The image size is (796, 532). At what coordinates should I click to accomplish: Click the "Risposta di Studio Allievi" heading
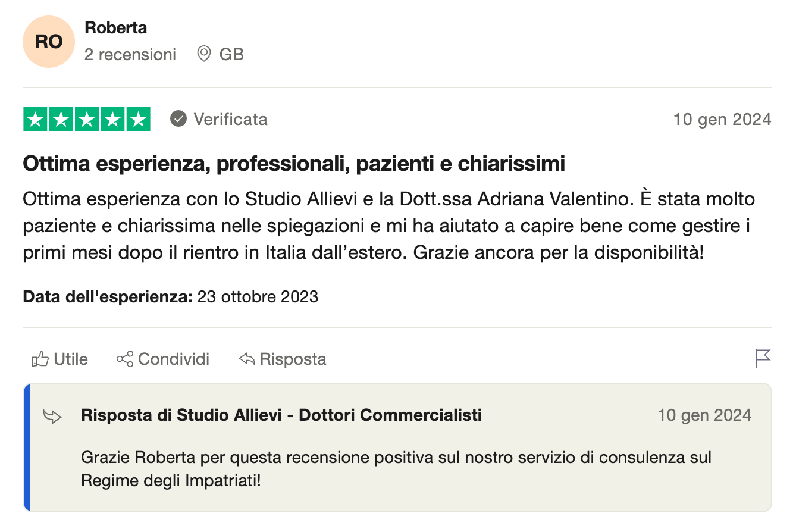[281, 415]
